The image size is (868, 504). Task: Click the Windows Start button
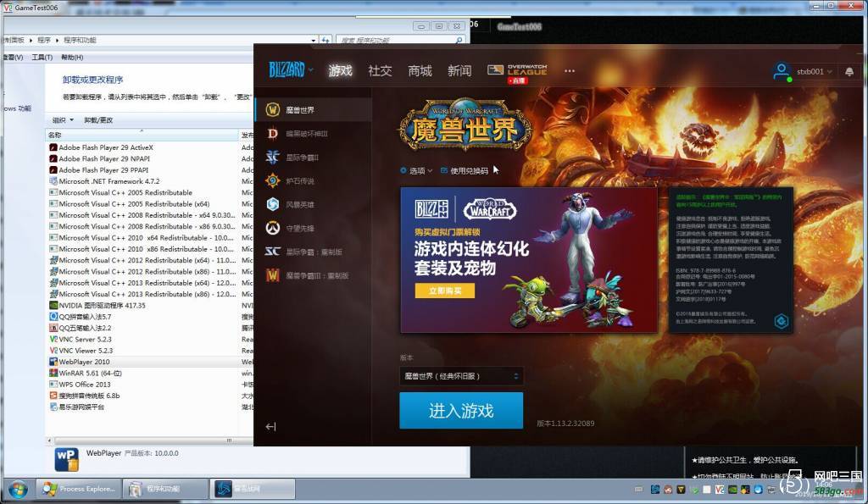click(18, 490)
